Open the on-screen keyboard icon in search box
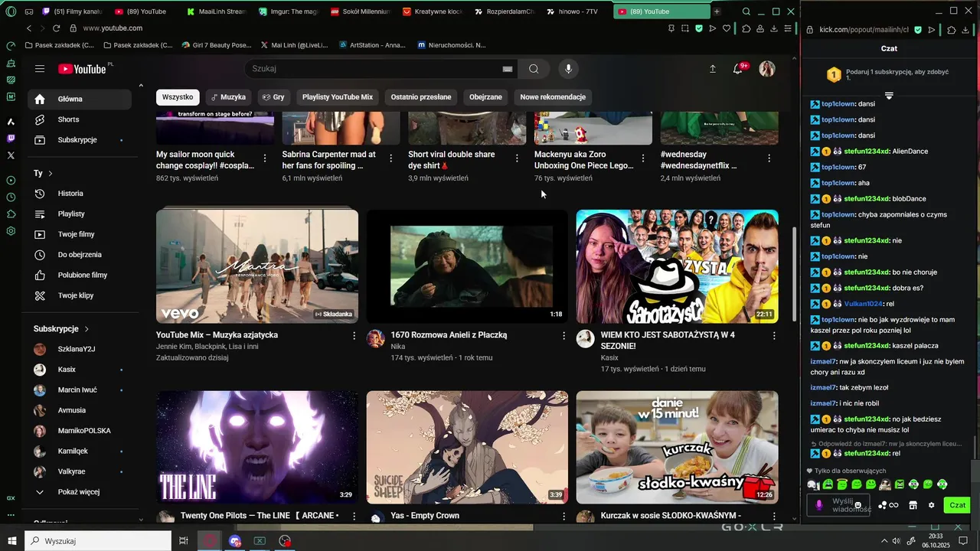The image size is (980, 551). (x=507, y=69)
